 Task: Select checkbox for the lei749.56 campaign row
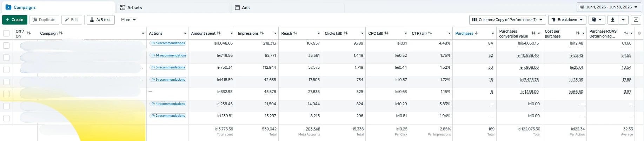(x=6, y=58)
